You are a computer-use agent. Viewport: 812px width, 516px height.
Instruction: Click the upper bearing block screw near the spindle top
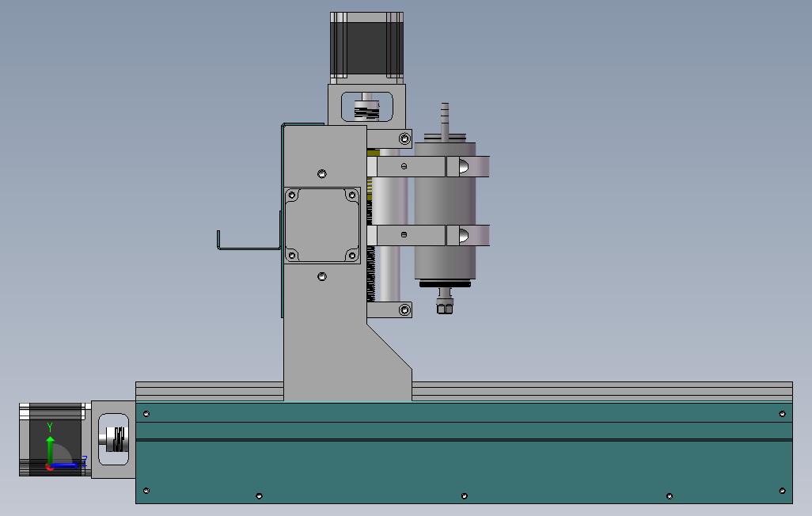[405, 138]
